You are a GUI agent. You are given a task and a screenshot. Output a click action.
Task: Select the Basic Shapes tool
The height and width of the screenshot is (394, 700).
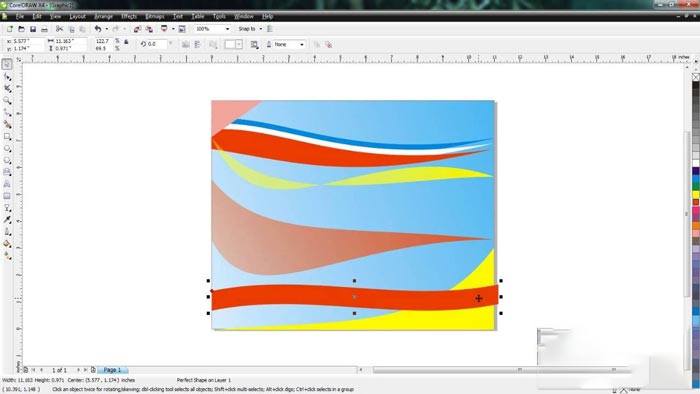[7, 172]
